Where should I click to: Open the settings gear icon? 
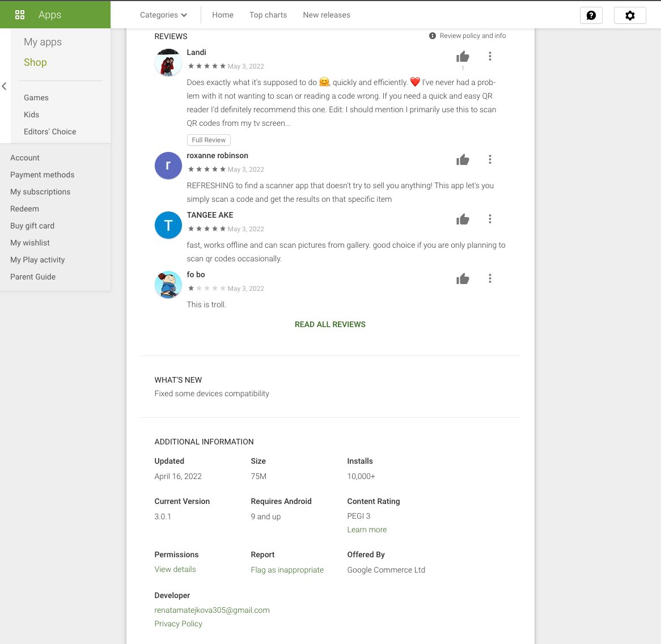[x=630, y=16]
